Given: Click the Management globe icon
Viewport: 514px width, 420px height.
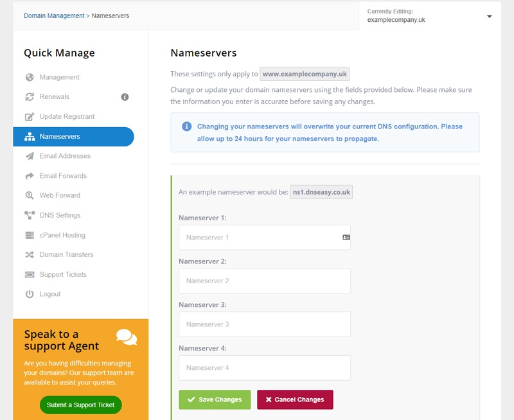Looking at the screenshot, I should click(30, 77).
